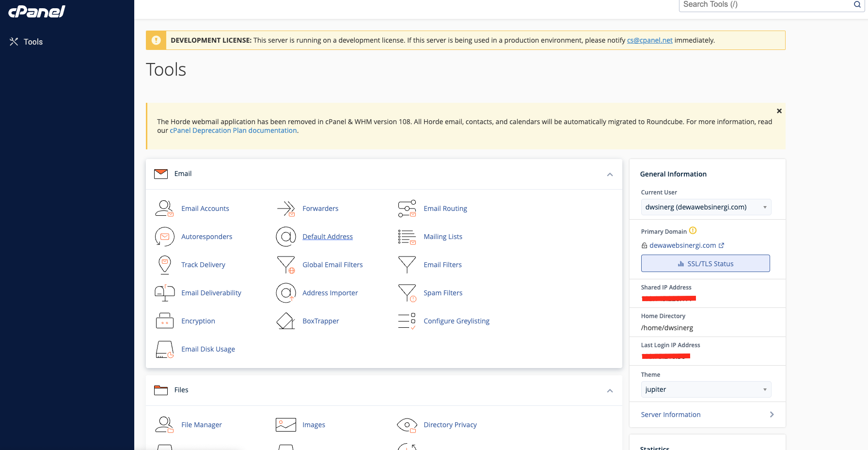Open the Email Routing link
868x450 pixels.
pyautogui.click(x=445, y=209)
